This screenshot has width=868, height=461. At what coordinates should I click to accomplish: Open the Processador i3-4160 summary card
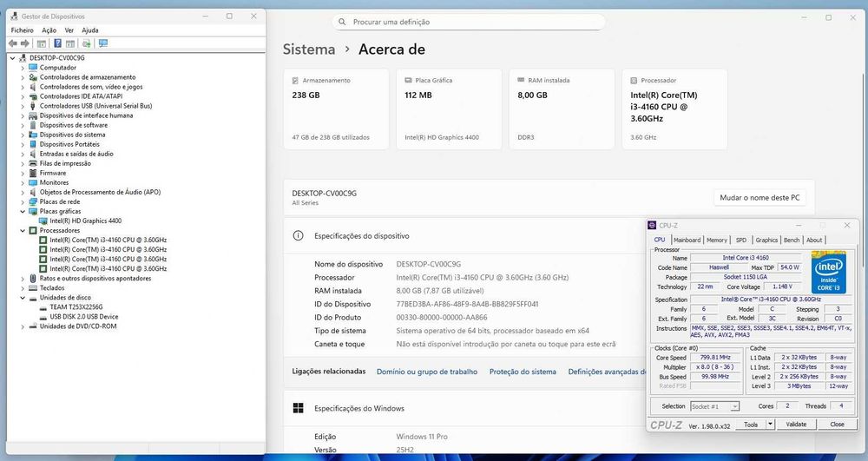click(674, 109)
